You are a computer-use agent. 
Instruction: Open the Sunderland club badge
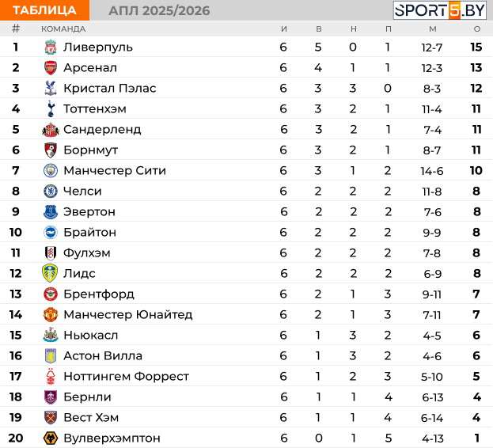coord(51,130)
